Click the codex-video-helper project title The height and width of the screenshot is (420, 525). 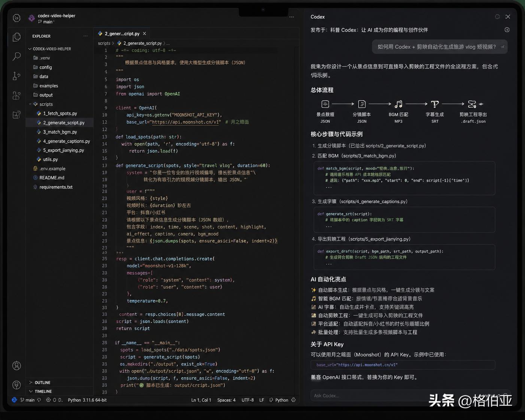coord(57,16)
